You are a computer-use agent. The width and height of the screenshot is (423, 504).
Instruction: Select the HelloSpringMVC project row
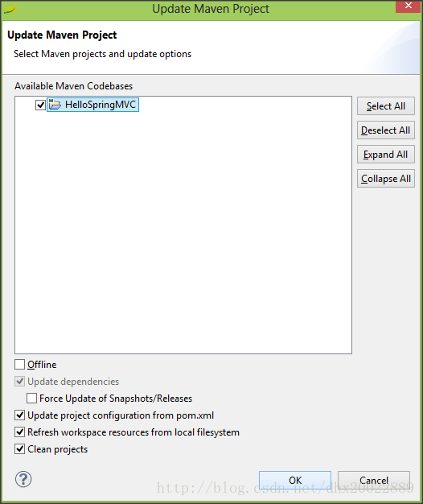(x=92, y=105)
